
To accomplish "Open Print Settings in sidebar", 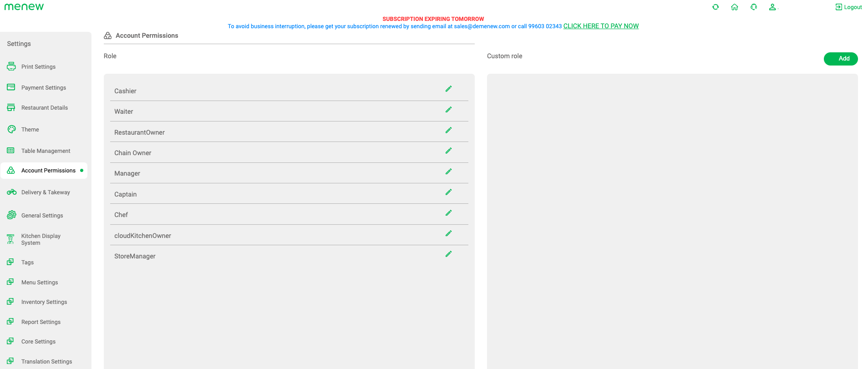I will [x=38, y=67].
